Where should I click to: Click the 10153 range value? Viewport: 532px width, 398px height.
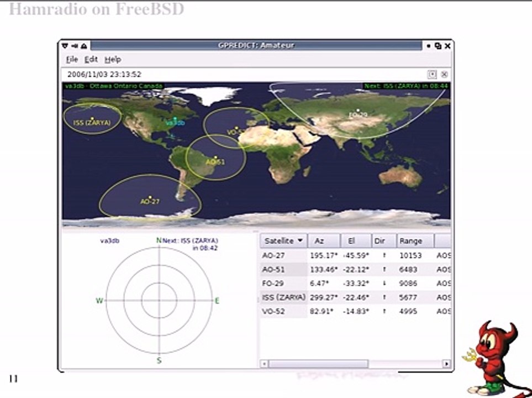click(x=410, y=255)
